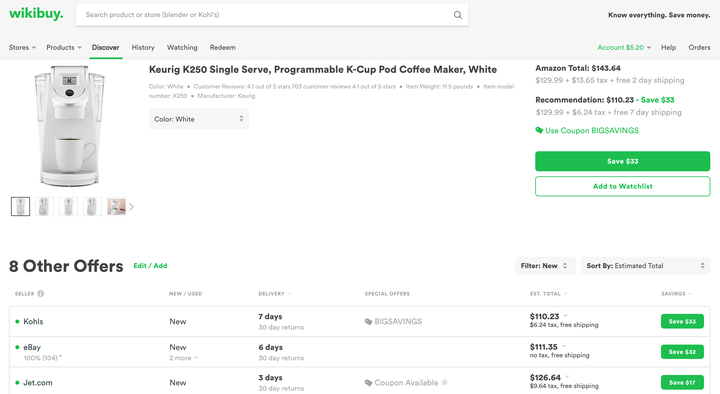The height and width of the screenshot is (394, 720).
Task: Click the coupon tag icon beside BIGSAVINGS
Action: pyautogui.click(x=539, y=130)
